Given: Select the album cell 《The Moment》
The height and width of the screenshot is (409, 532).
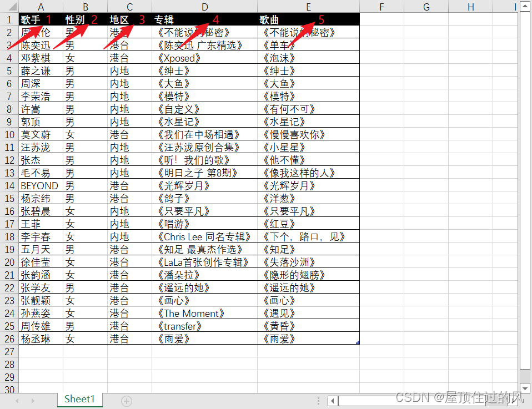Looking at the screenshot, I should click(204, 314).
